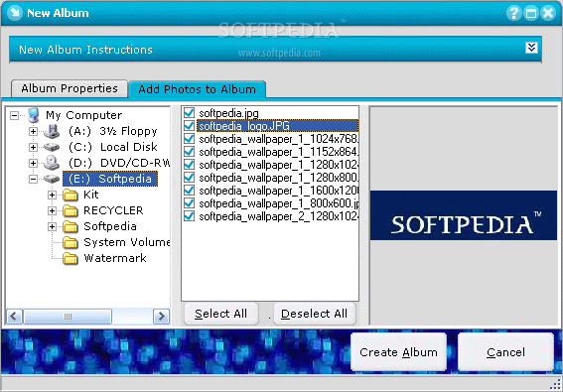Screen dimensions: 563x392
Task: Select the (C:) Local Disk label
Action: pos(113,147)
